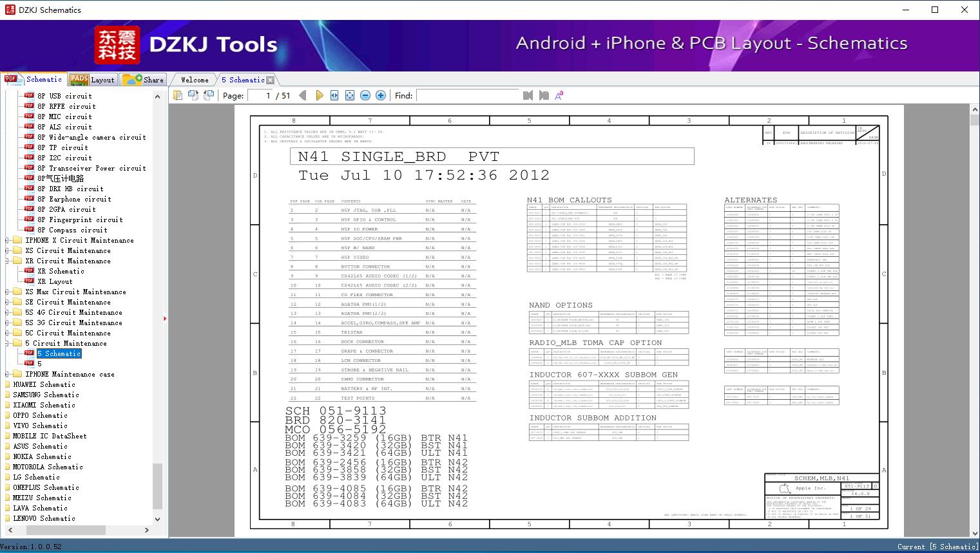This screenshot has height=553, width=980.
Task: Expand the IPHONE X Circuit Maintenance folder
Action: pyautogui.click(x=7, y=240)
